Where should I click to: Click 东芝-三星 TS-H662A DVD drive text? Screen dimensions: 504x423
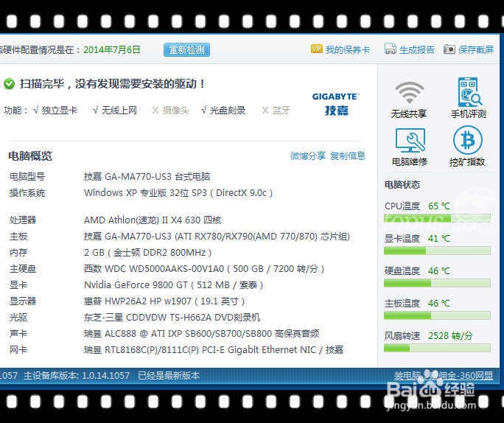click(x=172, y=318)
